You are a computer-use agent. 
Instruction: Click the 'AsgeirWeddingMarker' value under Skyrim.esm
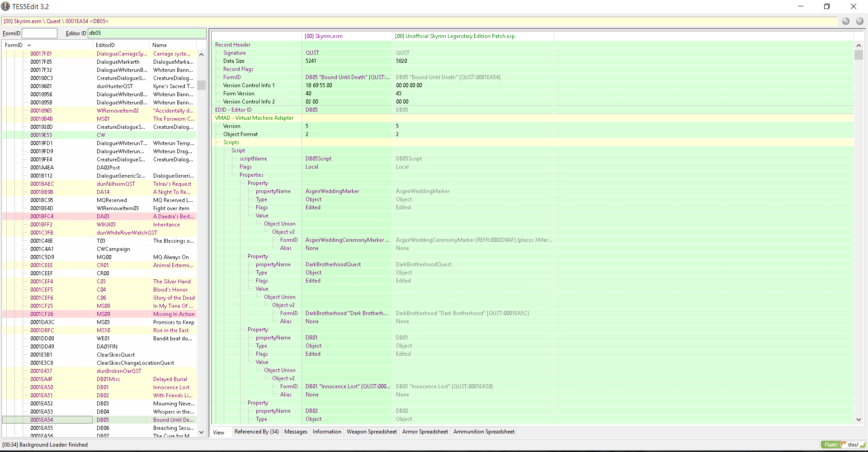pos(332,191)
